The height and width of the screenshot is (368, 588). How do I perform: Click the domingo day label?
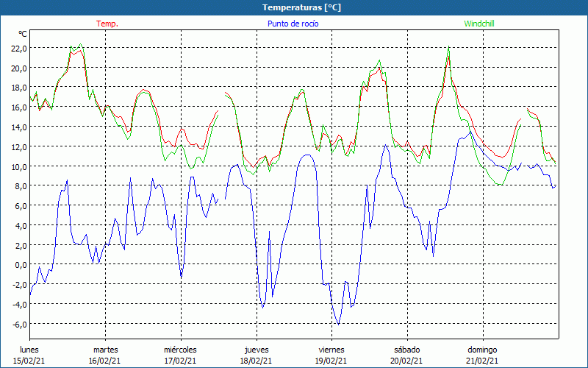(x=482, y=350)
